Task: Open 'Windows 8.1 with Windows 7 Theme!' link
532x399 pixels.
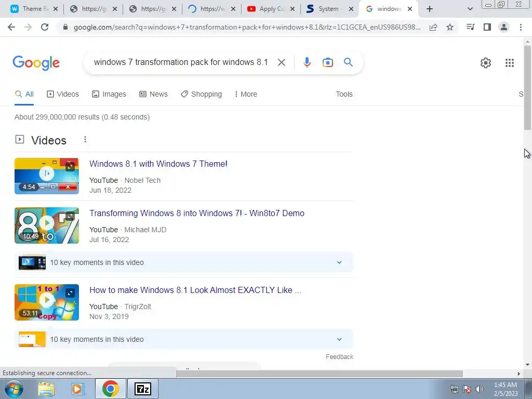Action: tap(158, 164)
